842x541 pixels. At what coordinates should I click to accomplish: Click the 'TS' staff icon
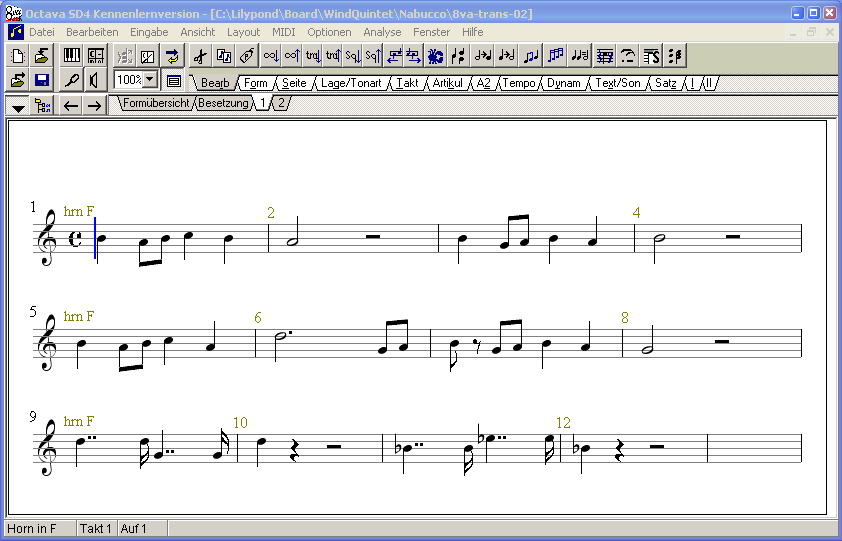(x=651, y=56)
